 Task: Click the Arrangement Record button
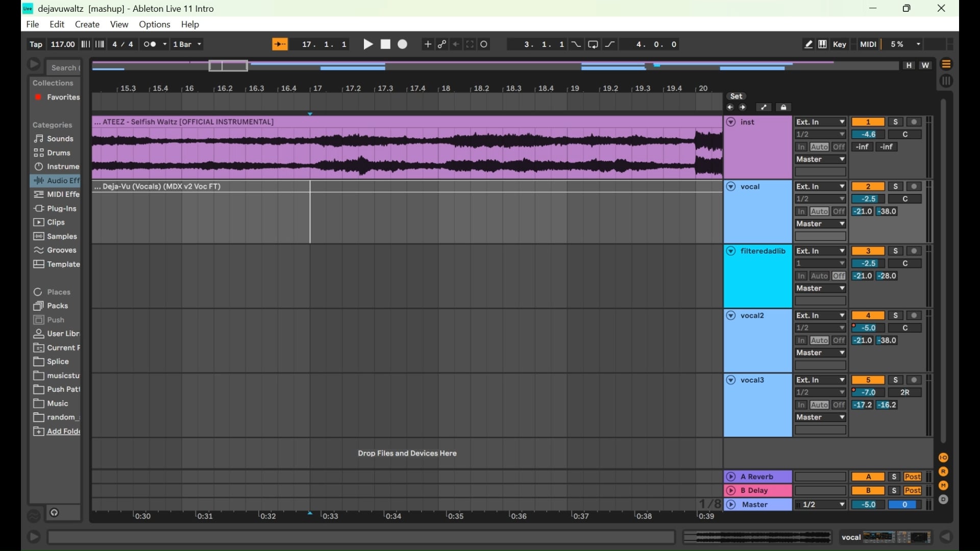[x=403, y=44]
